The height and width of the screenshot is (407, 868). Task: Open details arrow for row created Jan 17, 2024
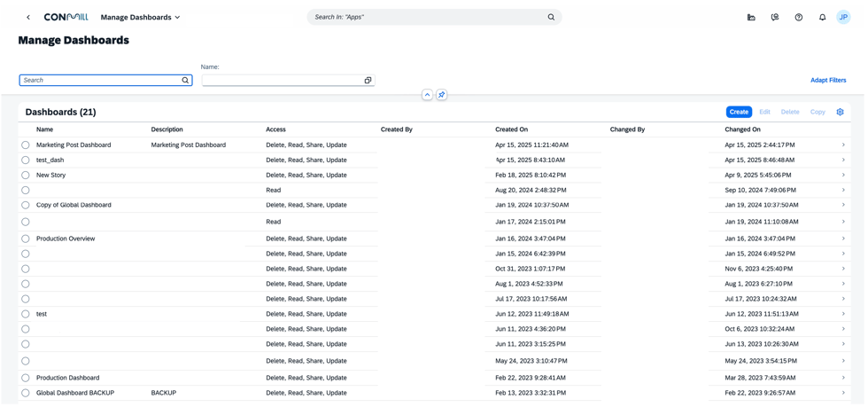coord(843,222)
